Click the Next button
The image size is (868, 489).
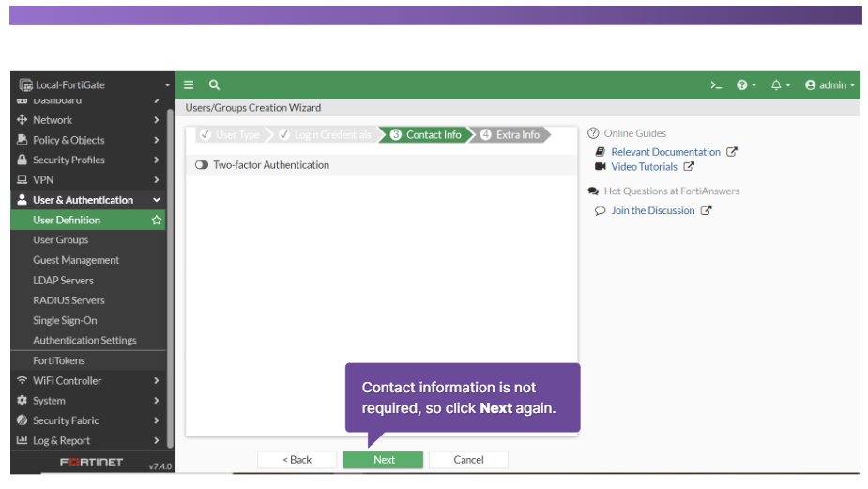pyautogui.click(x=383, y=460)
